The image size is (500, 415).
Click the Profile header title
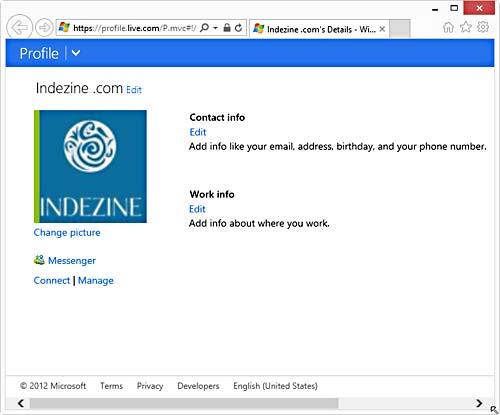(39, 53)
